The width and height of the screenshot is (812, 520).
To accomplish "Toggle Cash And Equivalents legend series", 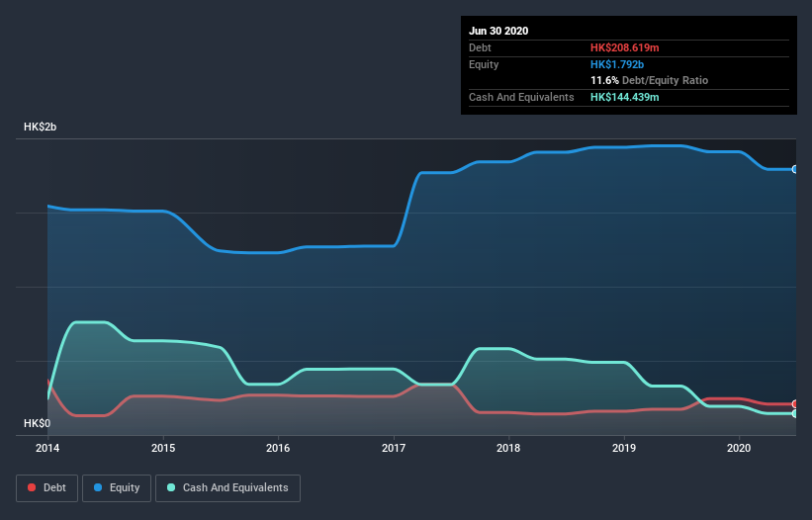I will (227, 488).
